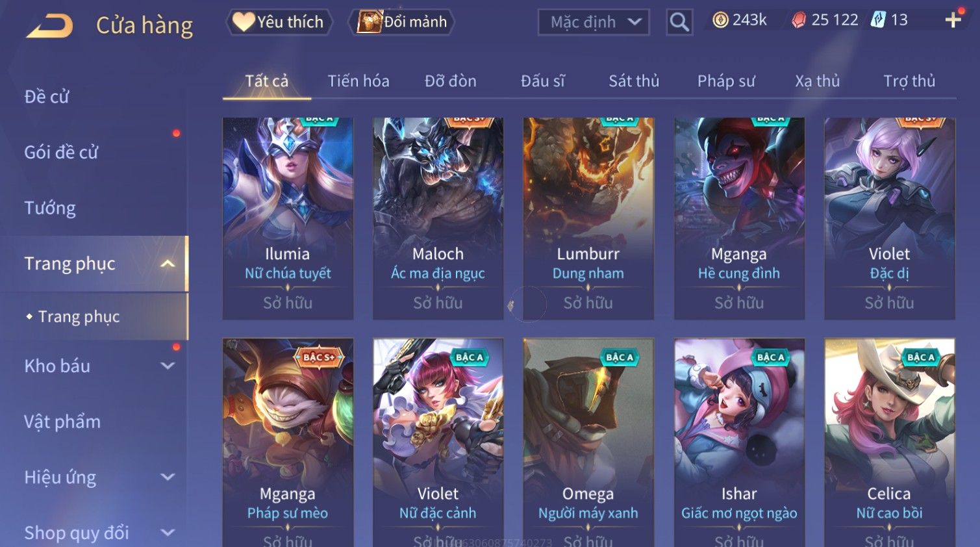The width and height of the screenshot is (980, 547).
Task: Open Ishar Giấc mơ ngọt ngào skin
Action: point(739,442)
